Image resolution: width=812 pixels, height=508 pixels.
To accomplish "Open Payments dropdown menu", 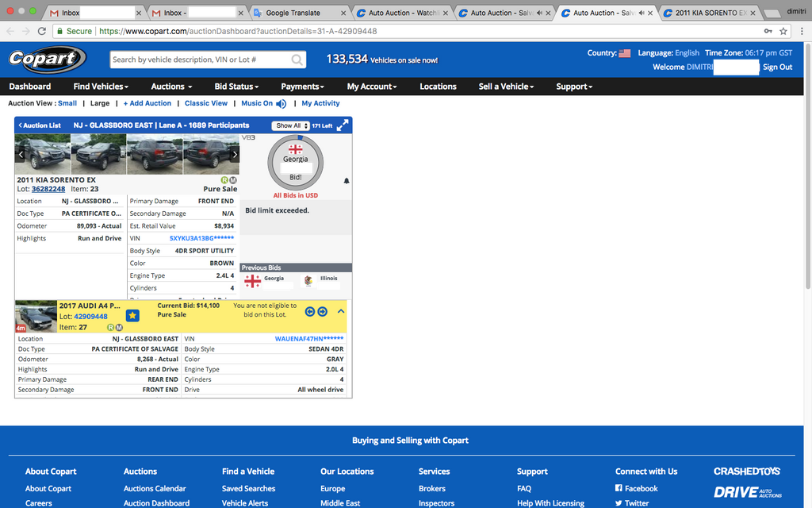I will (302, 87).
